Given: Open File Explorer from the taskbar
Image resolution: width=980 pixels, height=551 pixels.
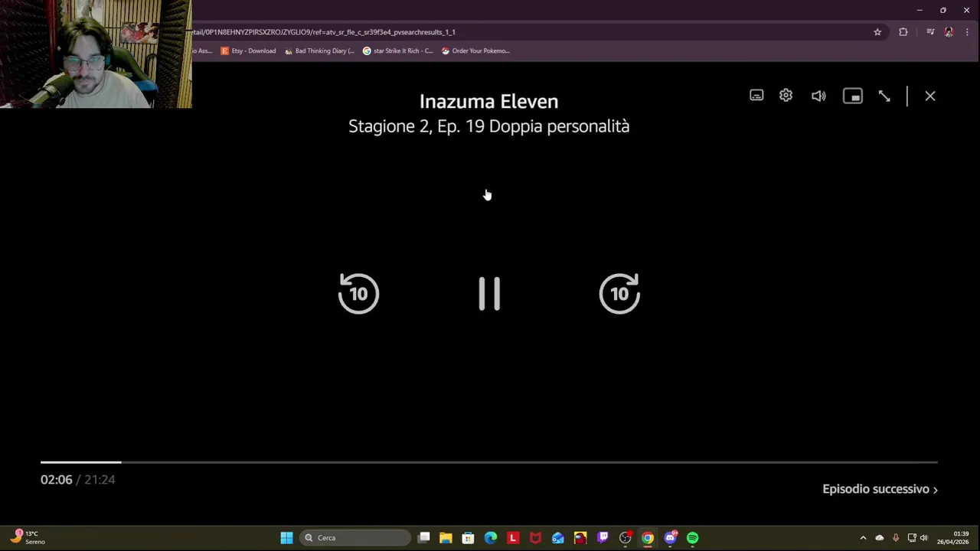Looking at the screenshot, I should click(446, 538).
